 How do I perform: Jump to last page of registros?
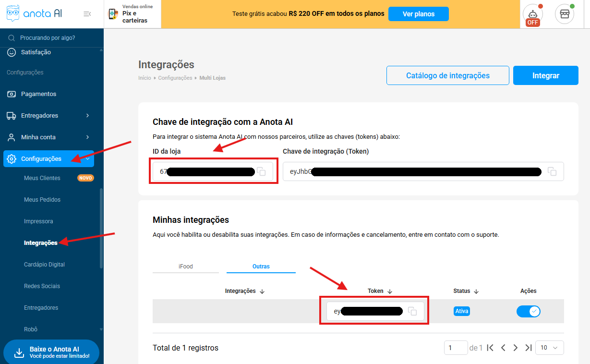528,348
